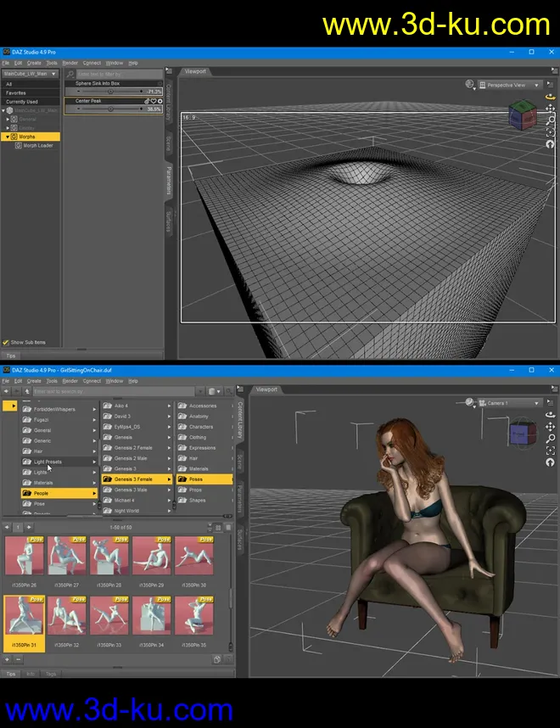Viewport: 560px width, 728px height.
Task: Open the Perspective View dropdown
Action: pyautogui.click(x=509, y=85)
